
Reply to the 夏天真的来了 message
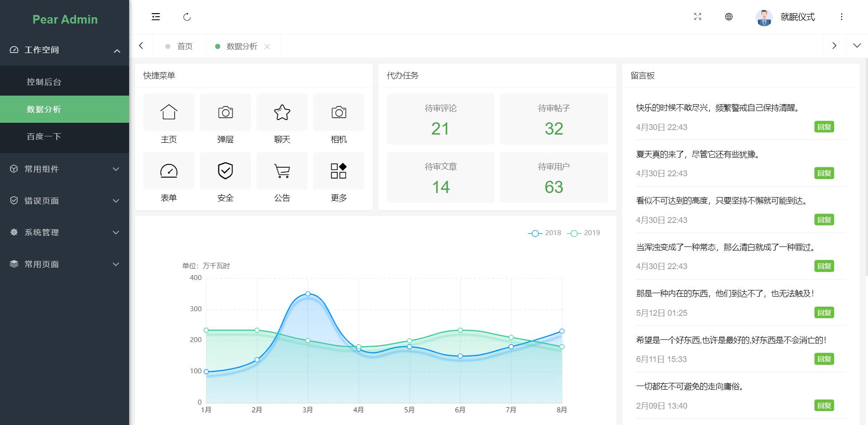tap(824, 173)
